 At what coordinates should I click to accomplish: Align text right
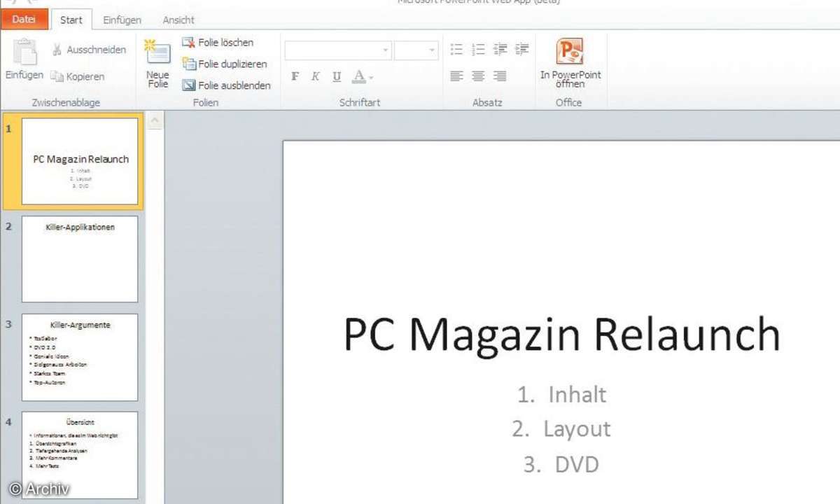pyautogui.click(x=500, y=76)
